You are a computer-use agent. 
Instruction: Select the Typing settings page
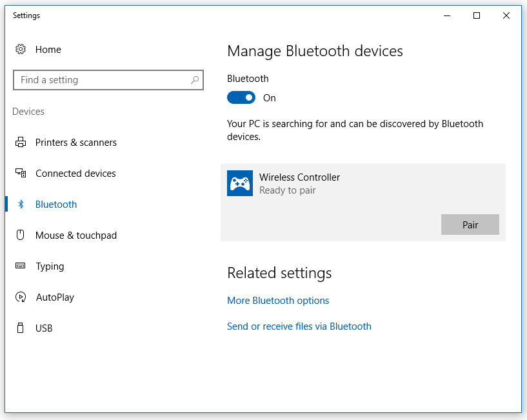pos(50,266)
